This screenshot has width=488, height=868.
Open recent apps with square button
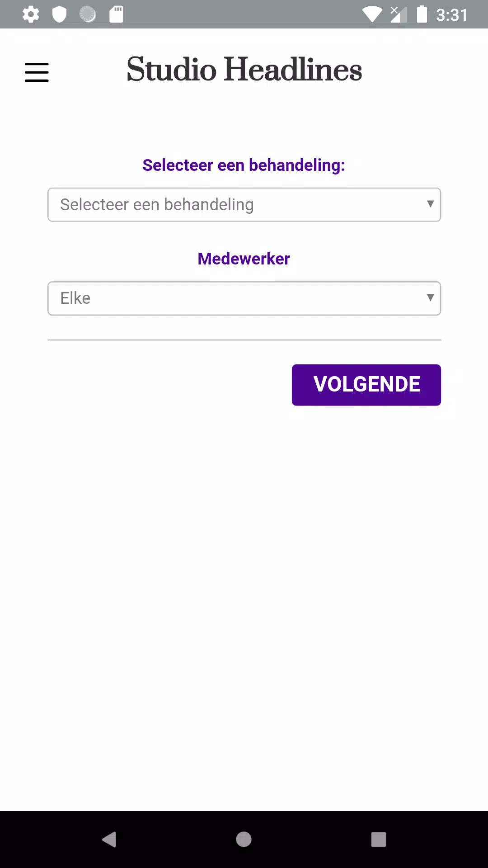click(x=379, y=840)
